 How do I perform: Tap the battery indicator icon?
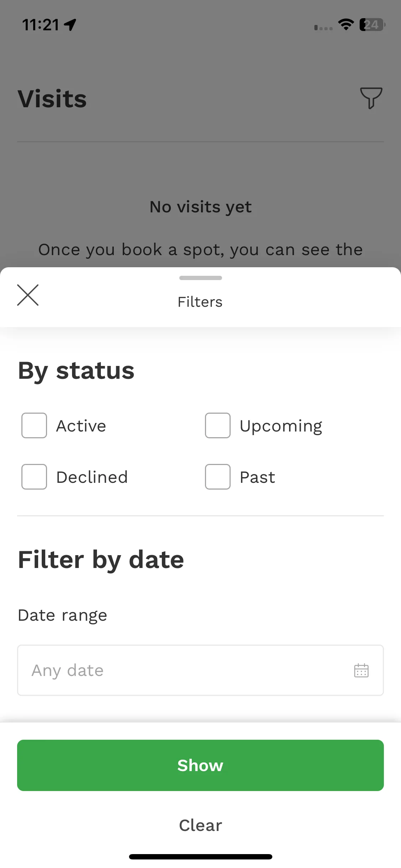(x=372, y=25)
